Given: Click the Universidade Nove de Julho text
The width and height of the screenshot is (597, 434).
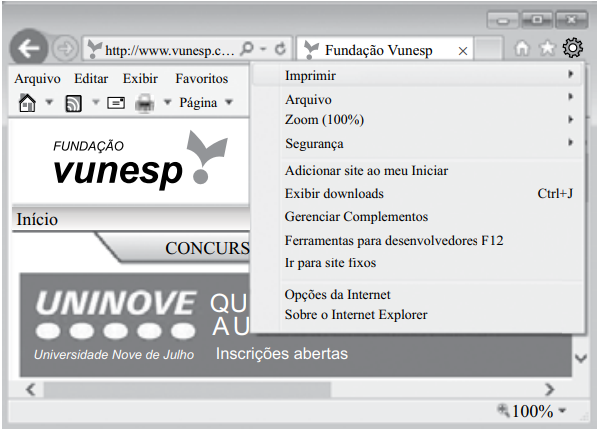Looking at the screenshot, I should 114,354.
